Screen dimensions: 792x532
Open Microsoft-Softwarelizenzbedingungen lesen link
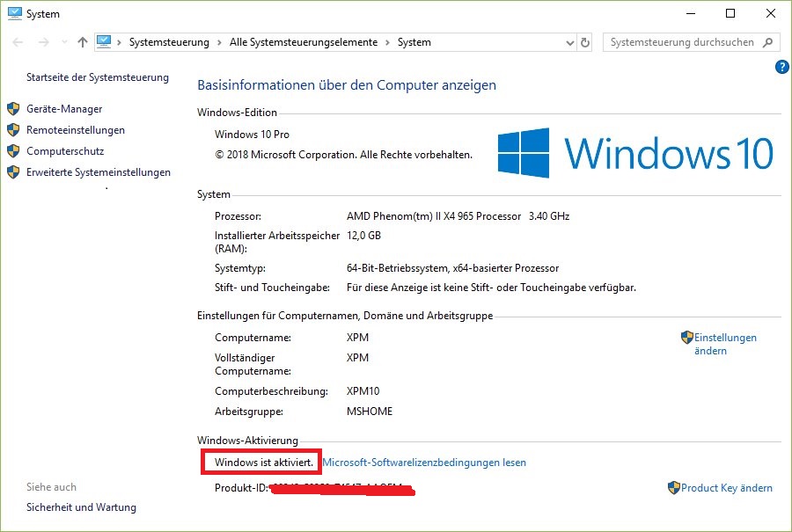(x=424, y=463)
